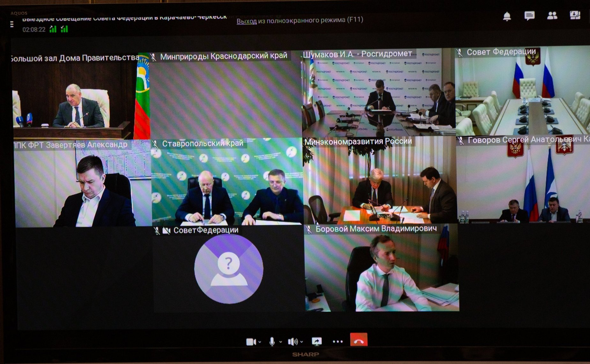Viewport: 590px width, 364px height.
Task: Open the notifications bell
Action: (507, 16)
